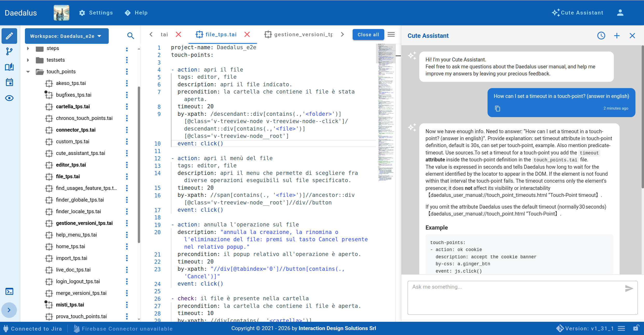Open the calendar scheduler sidebar icon
Viewport: 644px width, 335px height.
click(9, 82)
